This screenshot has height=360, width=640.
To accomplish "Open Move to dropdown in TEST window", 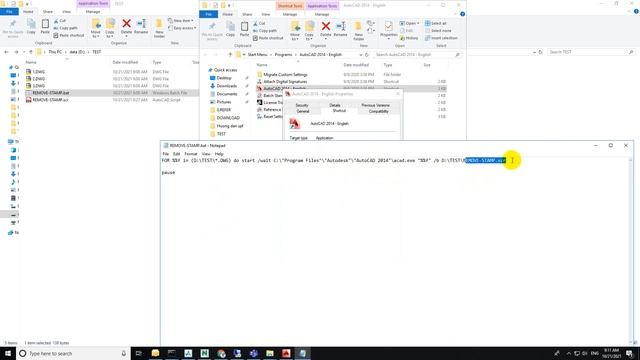I will coord(96,34).
